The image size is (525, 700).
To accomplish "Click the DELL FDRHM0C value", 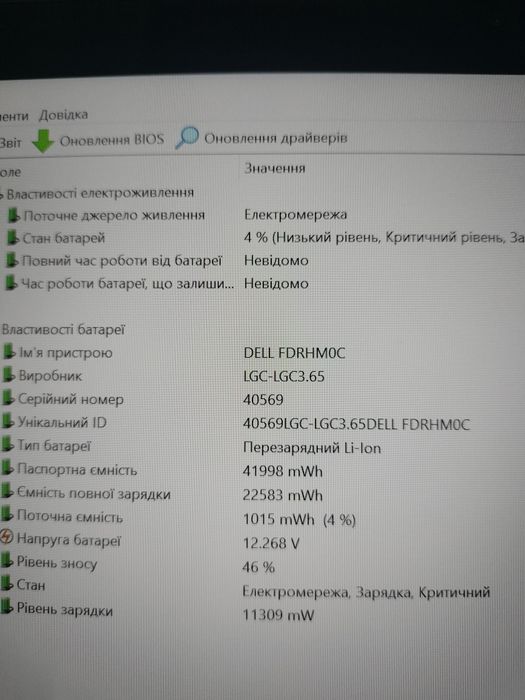I will 294,354.
